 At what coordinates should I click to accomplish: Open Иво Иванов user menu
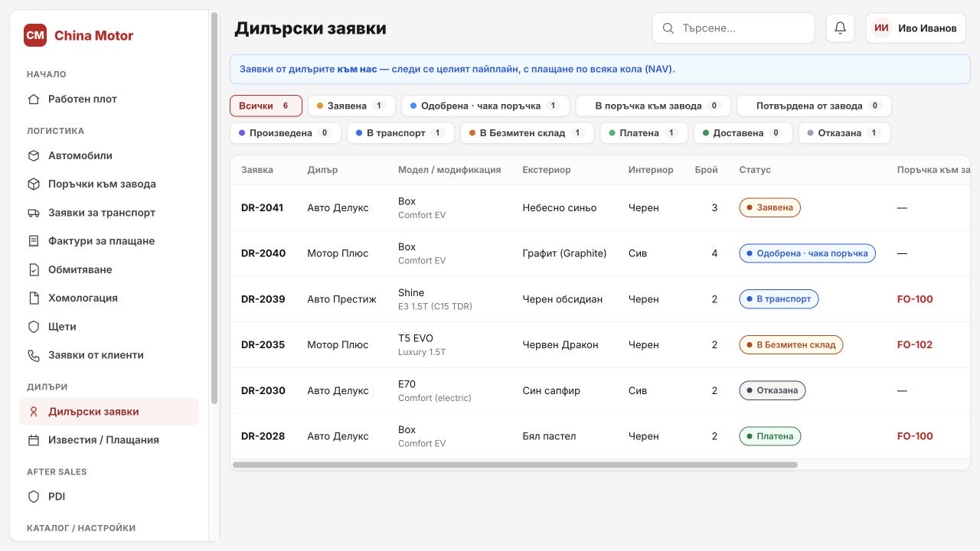(x=916, y=28)
